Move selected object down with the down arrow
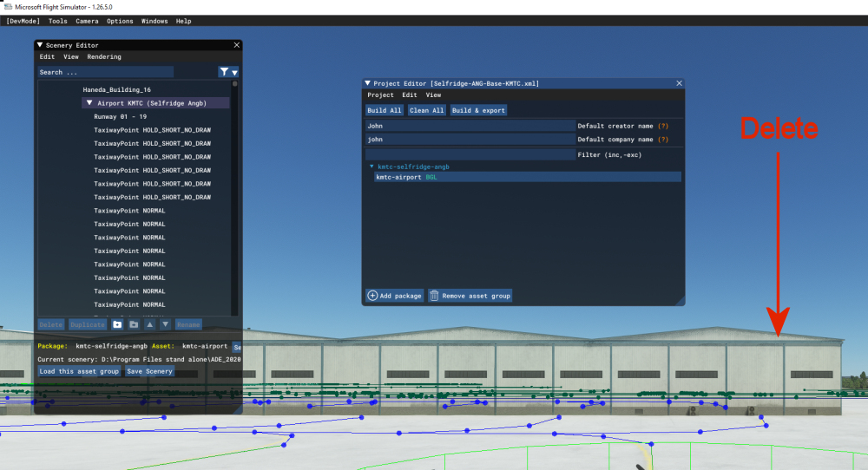 165,324
